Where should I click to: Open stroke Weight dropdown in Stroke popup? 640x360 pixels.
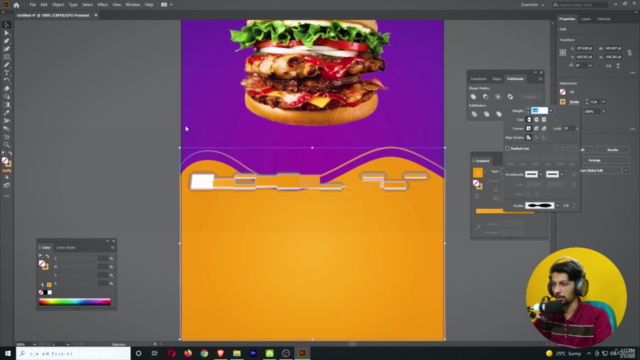click(x=551, y=111)
